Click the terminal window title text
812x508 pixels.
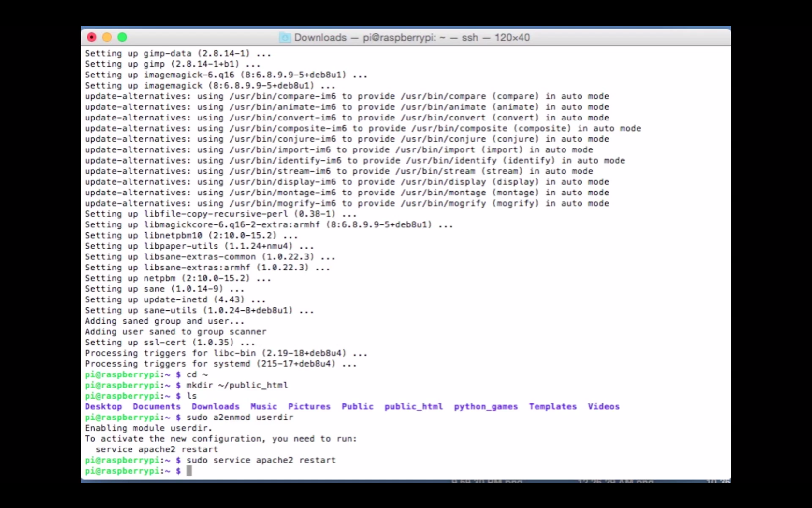(x=412, y=37)
